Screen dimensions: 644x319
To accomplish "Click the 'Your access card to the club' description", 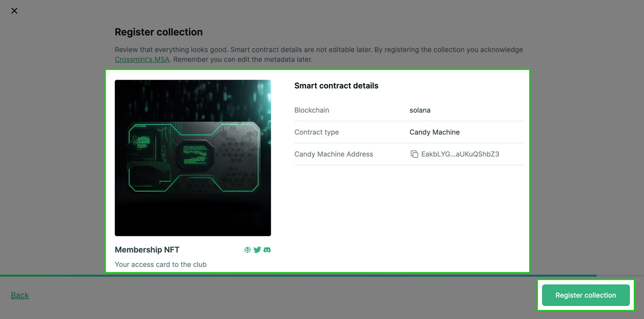I will click(161, 264).
